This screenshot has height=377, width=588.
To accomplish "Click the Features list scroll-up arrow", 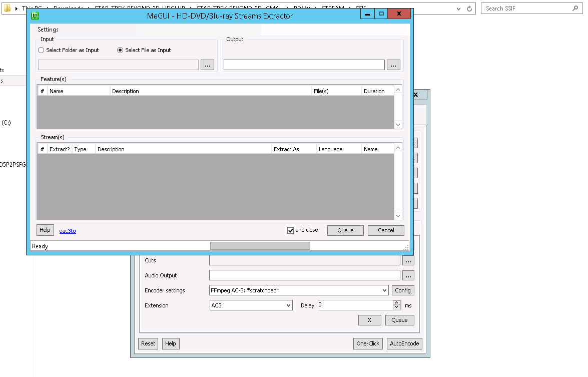I will tap(398, 89).
